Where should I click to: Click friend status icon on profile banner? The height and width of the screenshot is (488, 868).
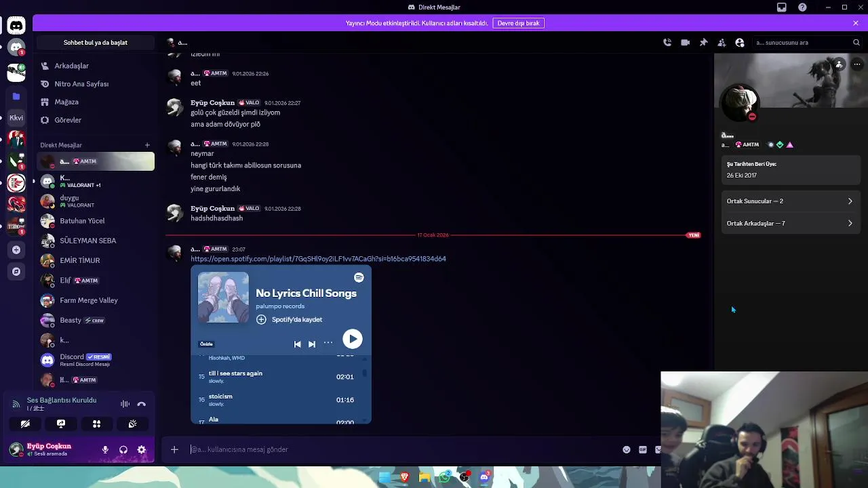pos(839,64)
